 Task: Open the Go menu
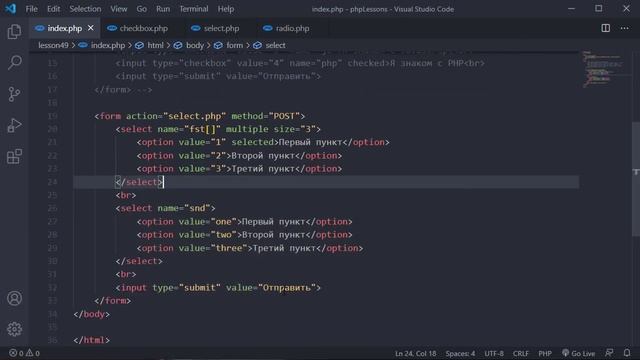tap(141, 9)
